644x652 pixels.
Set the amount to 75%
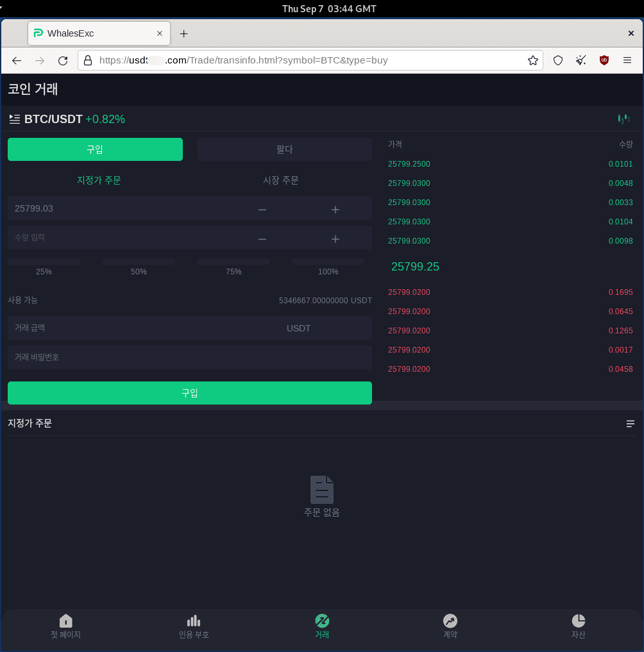point(233,267)
